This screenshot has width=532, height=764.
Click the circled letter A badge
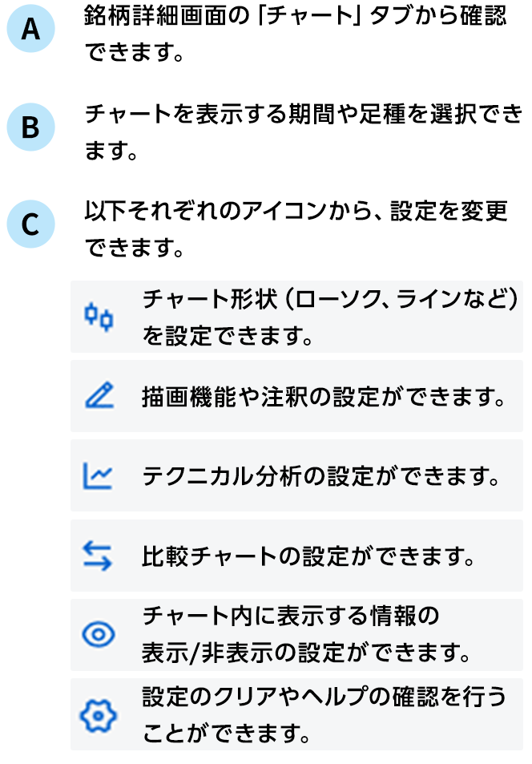[x=30, y=31]
